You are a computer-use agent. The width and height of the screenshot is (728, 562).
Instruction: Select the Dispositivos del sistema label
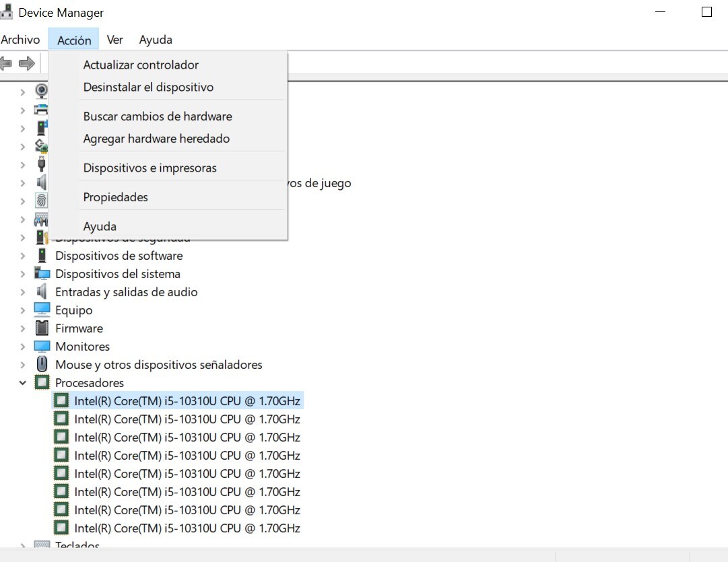(x=117, y=274)
